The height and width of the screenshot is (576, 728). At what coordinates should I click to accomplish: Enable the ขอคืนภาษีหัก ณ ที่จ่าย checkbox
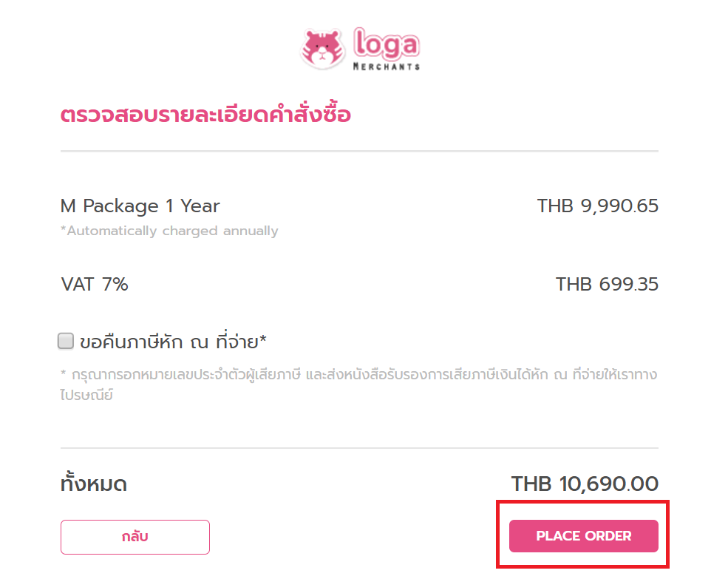click(66, 341)
